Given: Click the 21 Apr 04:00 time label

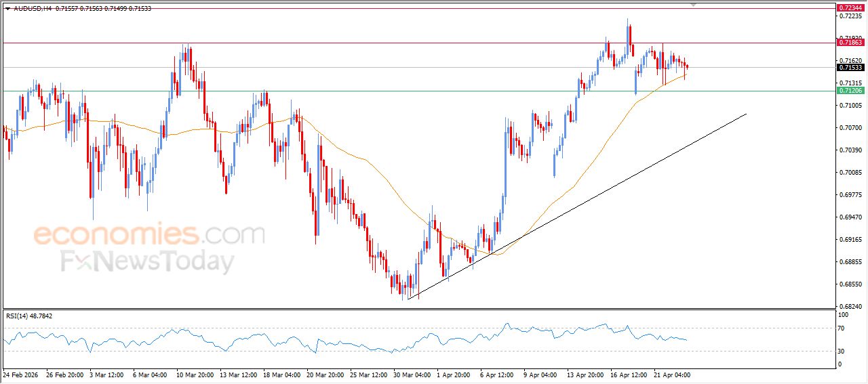Looking at the screenshot, I should click(x=671, y=374).
